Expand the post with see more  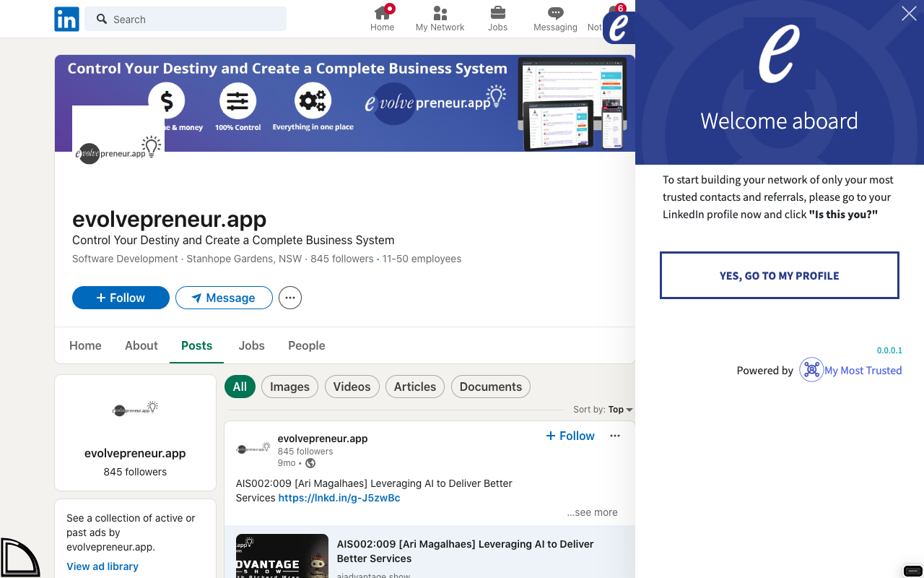592,512
